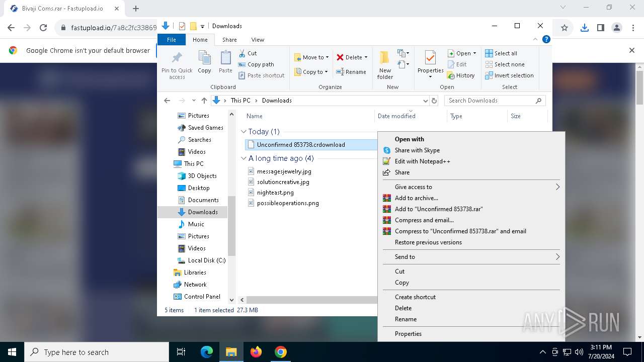Open Firefox from the taskbar
The height and width of the screenshot is (362, 644).
pyautogui.click(x=256, y=352)
